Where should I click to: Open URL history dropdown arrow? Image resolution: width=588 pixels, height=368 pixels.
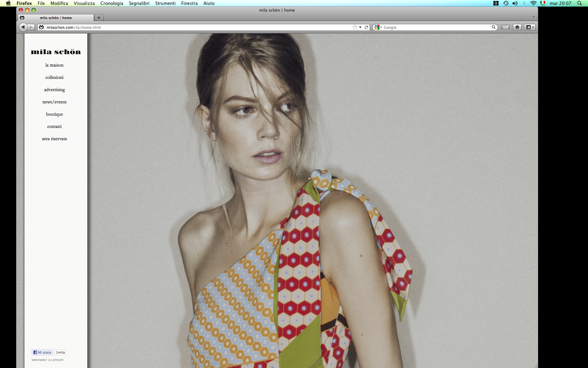(x=360, y=27)
